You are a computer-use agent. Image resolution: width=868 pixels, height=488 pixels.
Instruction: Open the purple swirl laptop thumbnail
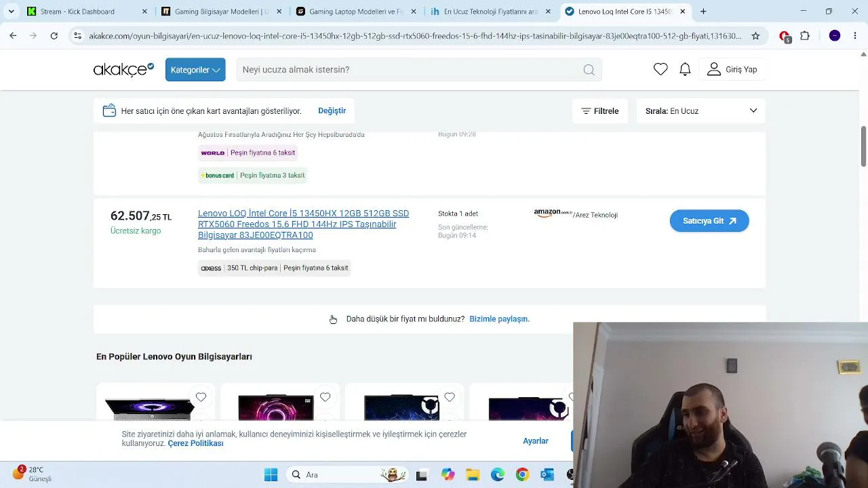point(150,408)
